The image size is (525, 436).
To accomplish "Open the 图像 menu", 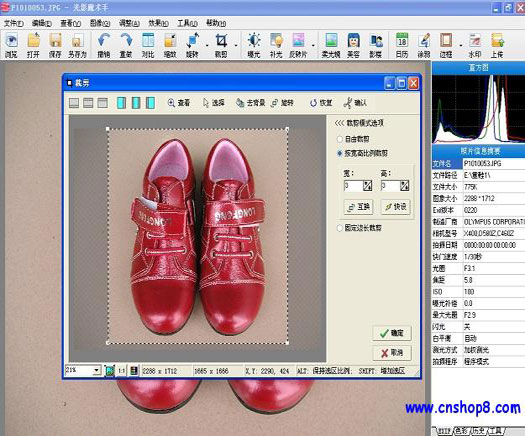I will pyautogui.click(x=100, y=23).
